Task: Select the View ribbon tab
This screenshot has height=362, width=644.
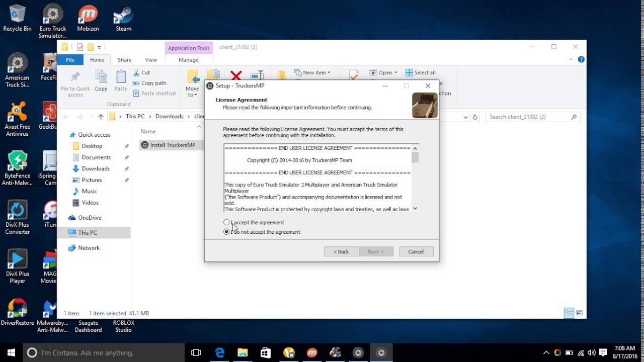Action: click(151, 60)
